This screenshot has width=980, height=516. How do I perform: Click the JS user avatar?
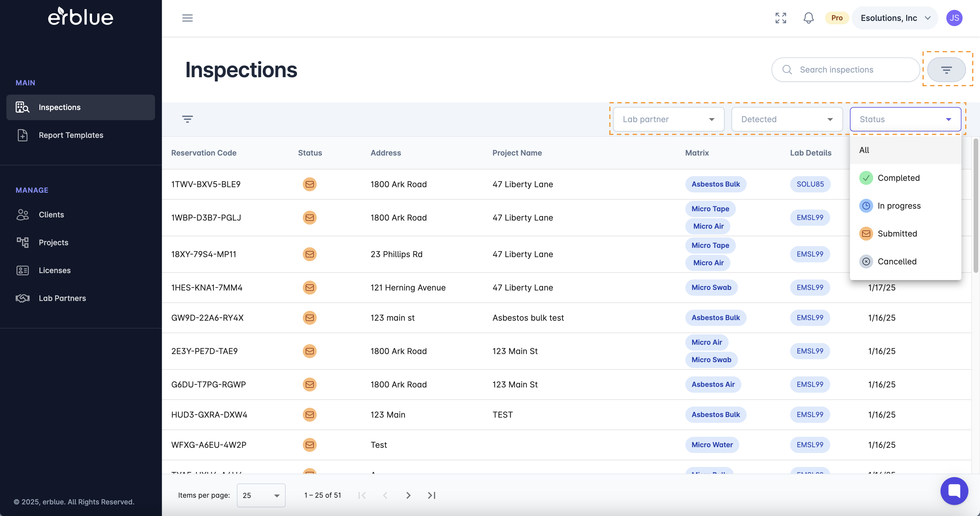point(954,18)
